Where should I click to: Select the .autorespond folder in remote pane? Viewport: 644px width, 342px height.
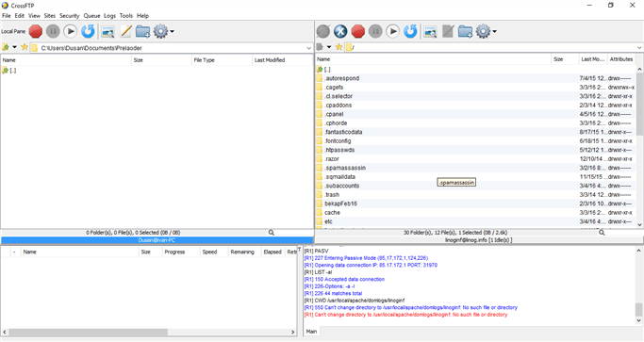475,78
